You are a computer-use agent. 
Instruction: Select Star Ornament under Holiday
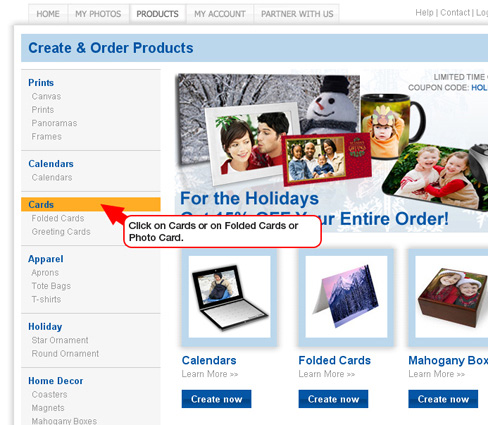coord(60,340)
